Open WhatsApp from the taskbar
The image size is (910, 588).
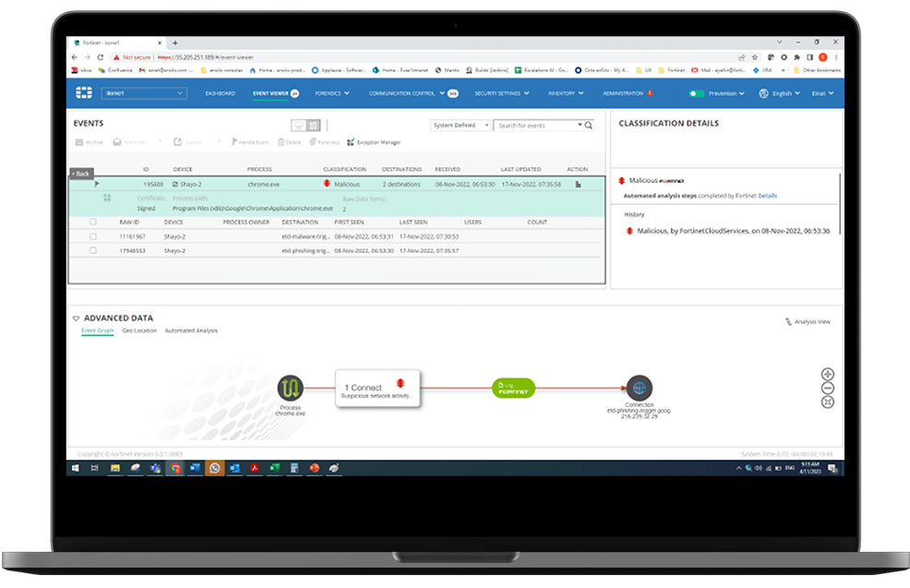point(215,468)
